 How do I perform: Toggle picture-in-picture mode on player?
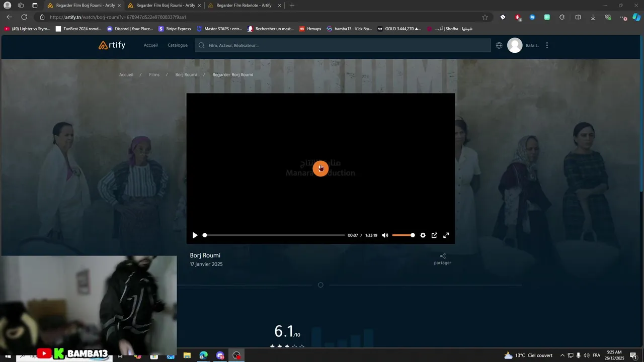tap(434, 235)
